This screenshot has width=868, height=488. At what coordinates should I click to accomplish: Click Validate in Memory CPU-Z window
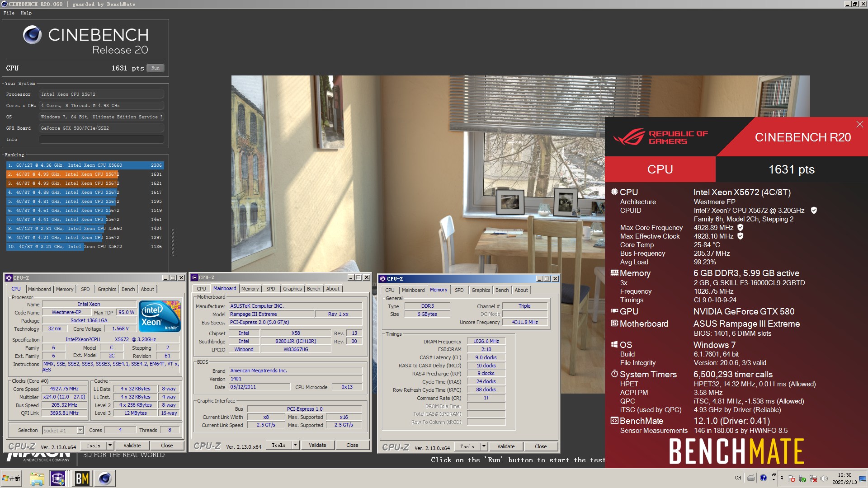point(506,446)
